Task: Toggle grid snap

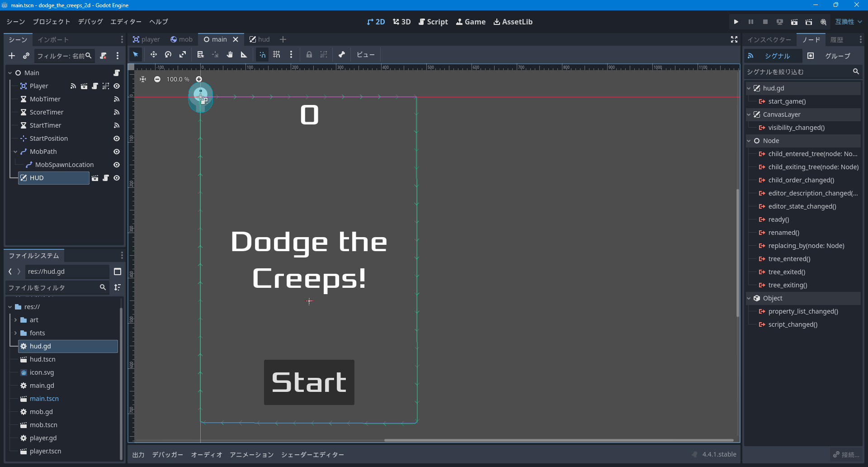Action: click(x=277, y=55)
